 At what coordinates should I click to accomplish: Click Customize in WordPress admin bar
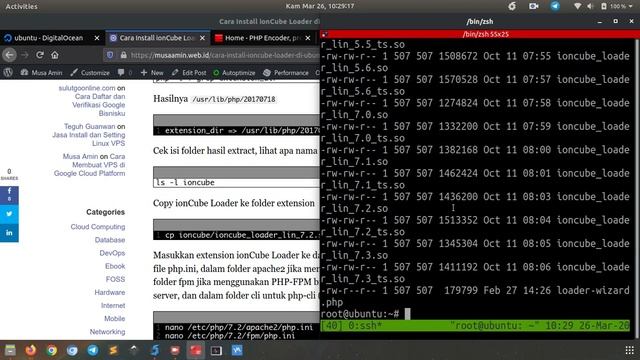(x=90, y=73)
